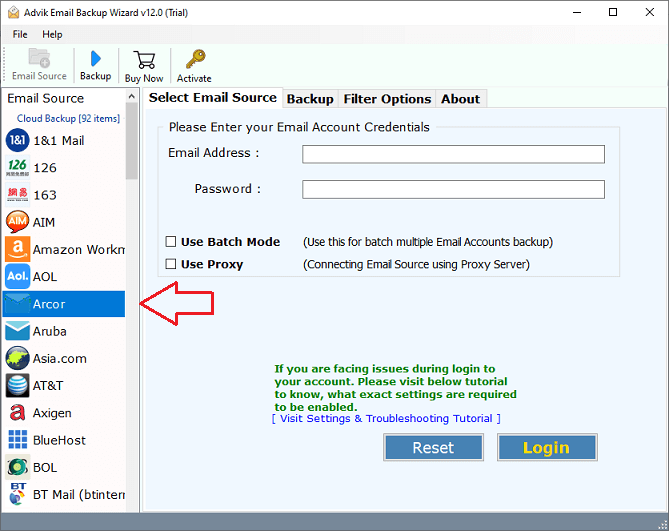Select the Asia.com list entry text
669x531 pixels.
click(60, 359)
